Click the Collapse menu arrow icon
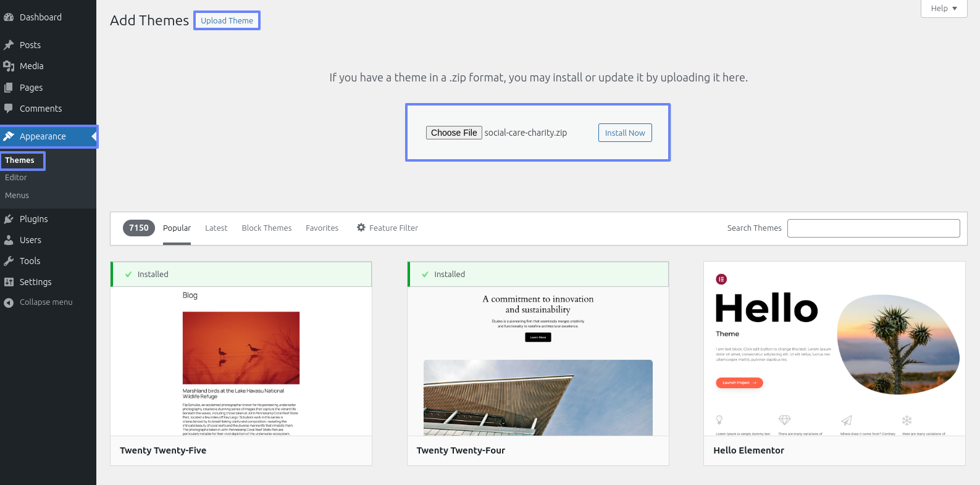Viewport: 980px width, 485px height. click(9, 302)
